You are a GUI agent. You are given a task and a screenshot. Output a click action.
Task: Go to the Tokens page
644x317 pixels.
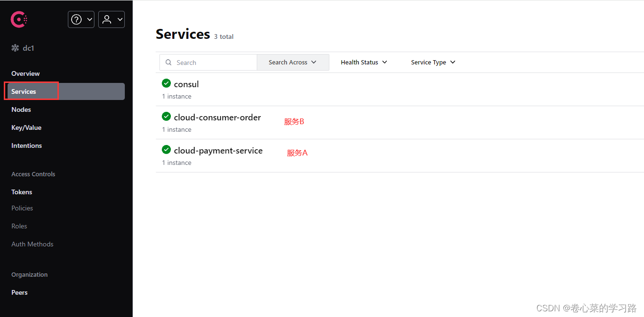(21, 192)
